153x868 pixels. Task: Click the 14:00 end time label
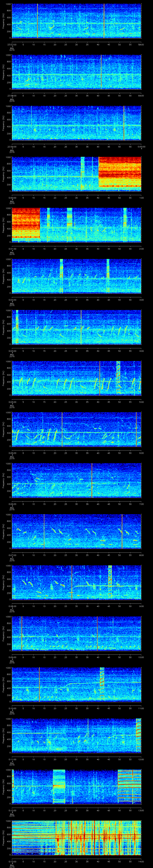pos(141,861)
